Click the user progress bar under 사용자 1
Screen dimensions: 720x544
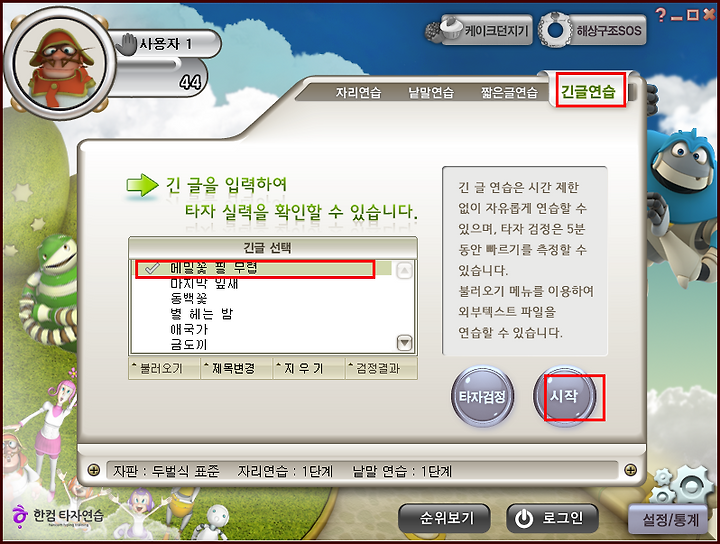(147, 65)
